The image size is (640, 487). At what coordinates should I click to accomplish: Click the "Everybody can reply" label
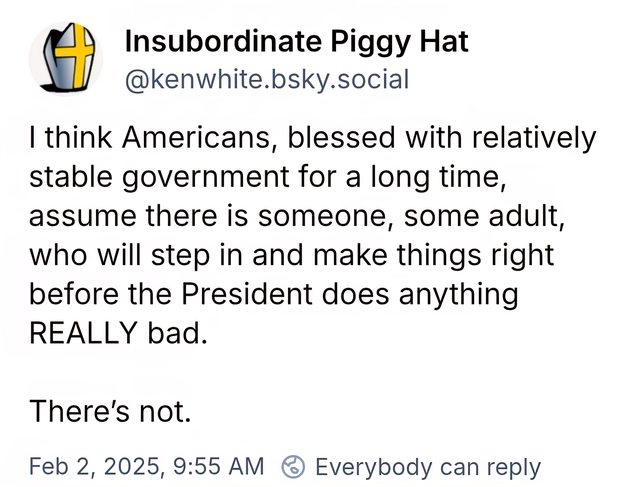(427, 467)
